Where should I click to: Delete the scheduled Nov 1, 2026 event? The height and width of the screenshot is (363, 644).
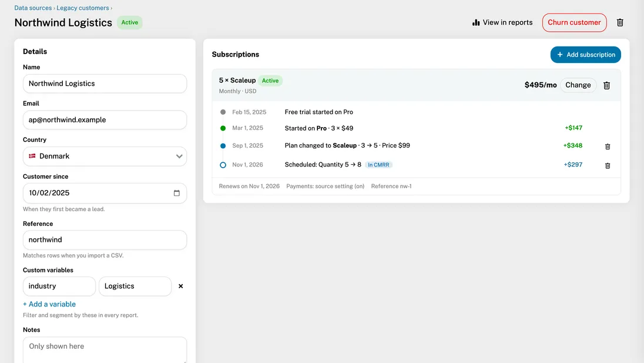click(608, 166)
